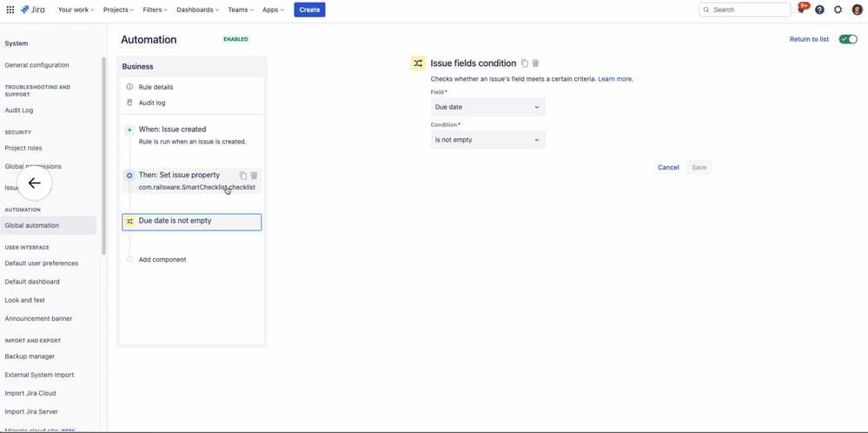Open Import Jira Server
The image size is (868, 433).
coord(31,411)
